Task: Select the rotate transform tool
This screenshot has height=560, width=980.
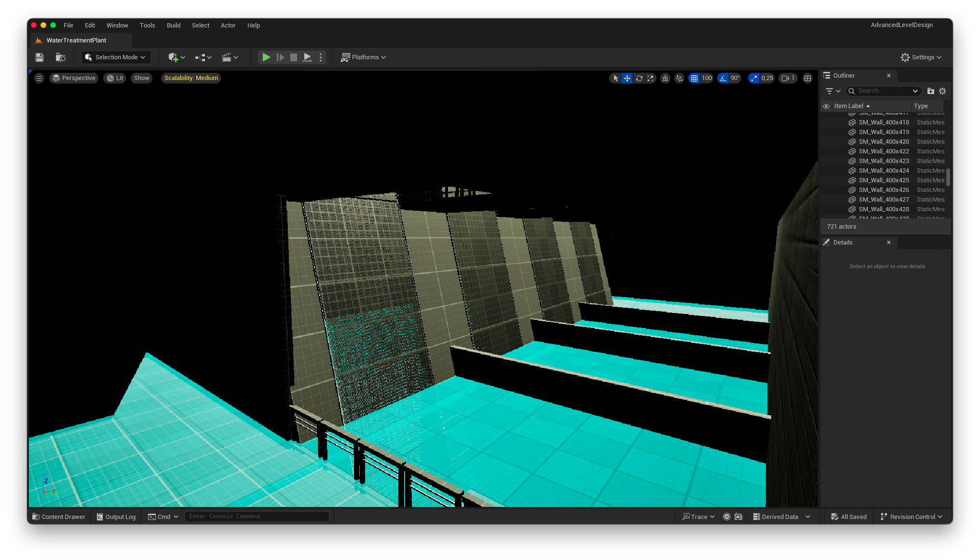Action: (x=639, y=78)
